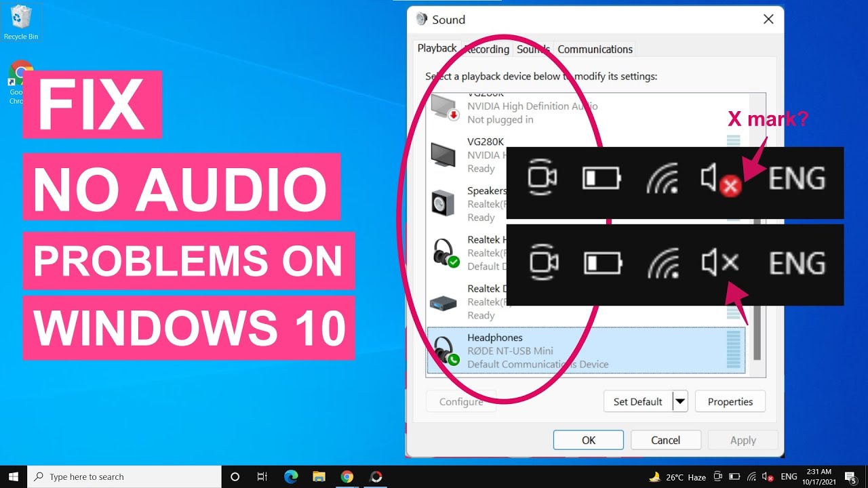
Task: Open File Explorer from the taskbar
Action: (319, 476)
